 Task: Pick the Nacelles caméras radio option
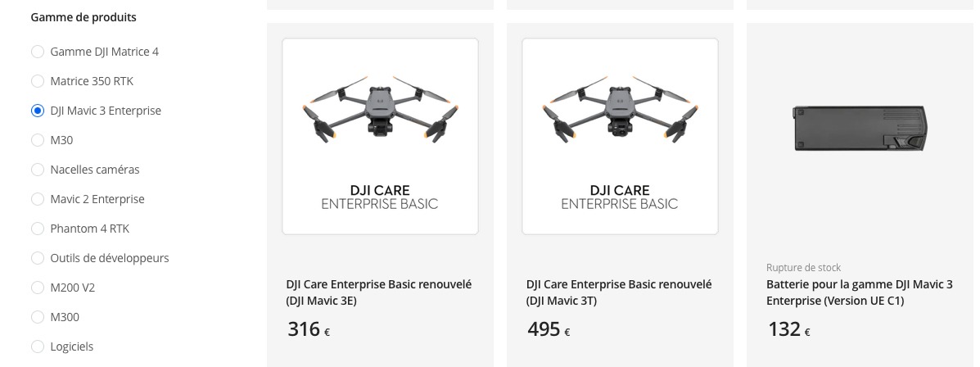coord(38,170)
